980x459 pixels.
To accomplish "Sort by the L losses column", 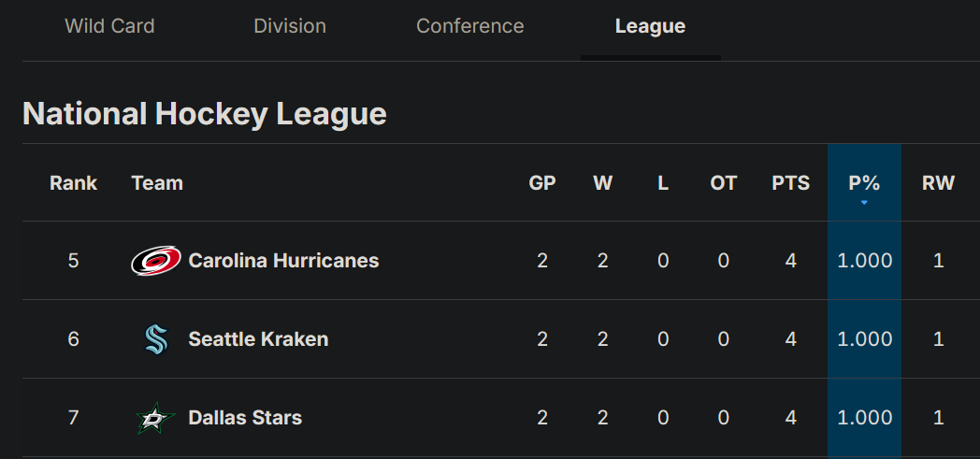I will pyautogui.click(x=663, y=183).
